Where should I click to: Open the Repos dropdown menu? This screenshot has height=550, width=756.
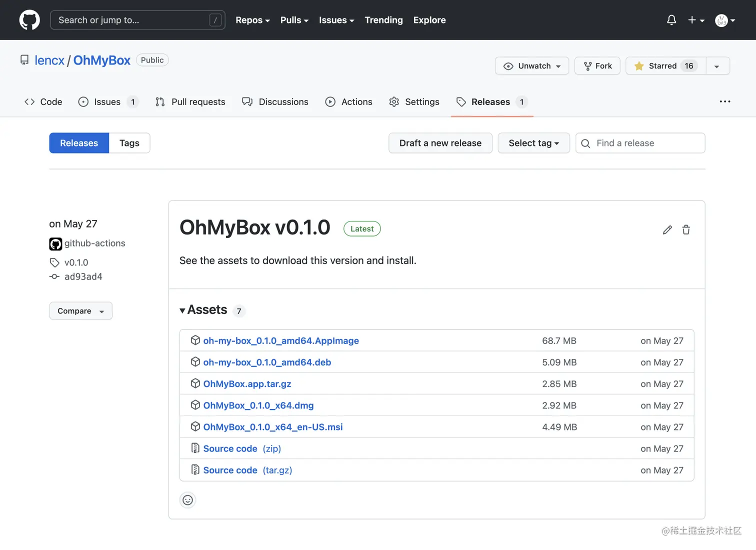252,20
